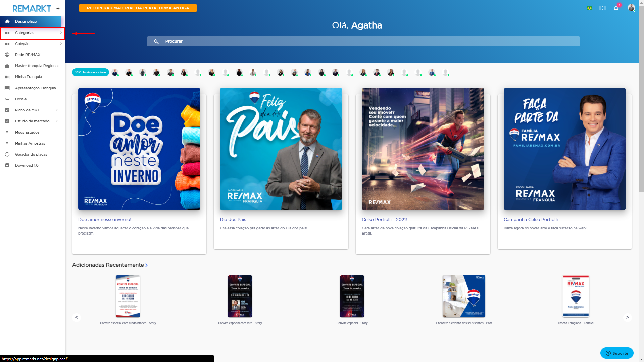Open the Dossiê paperclip icon

point(7,99)
